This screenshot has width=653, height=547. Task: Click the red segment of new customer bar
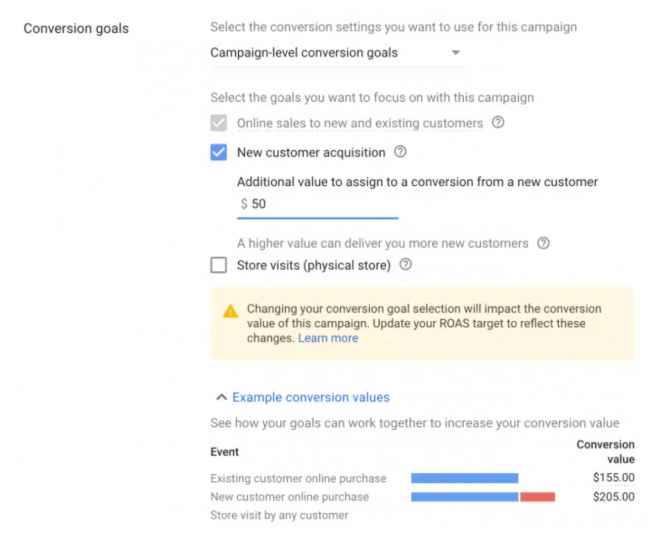537,496
